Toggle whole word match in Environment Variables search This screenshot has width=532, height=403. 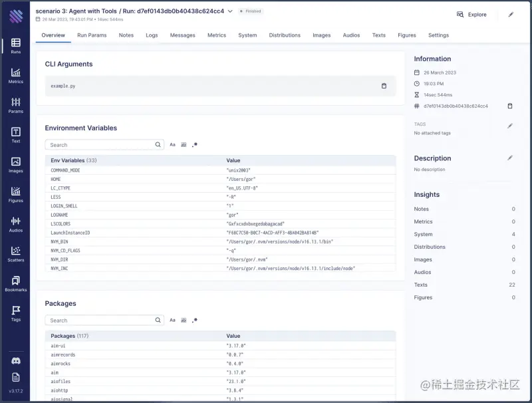pos(184,144)
